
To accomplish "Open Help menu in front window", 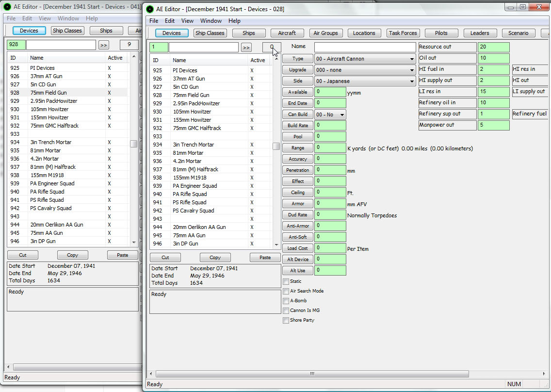I will point(234,21).
